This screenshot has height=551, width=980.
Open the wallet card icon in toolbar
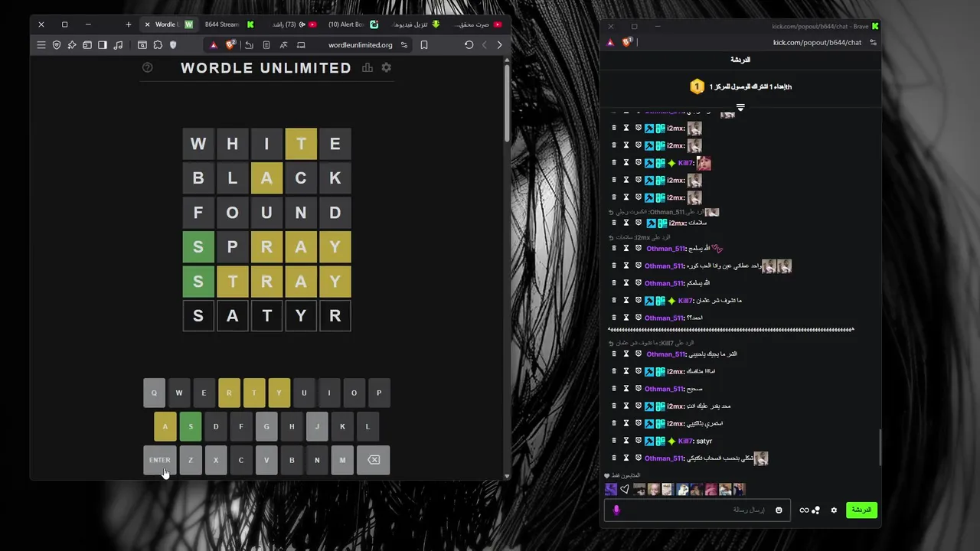pyautogui.click(x=87, y=45)
